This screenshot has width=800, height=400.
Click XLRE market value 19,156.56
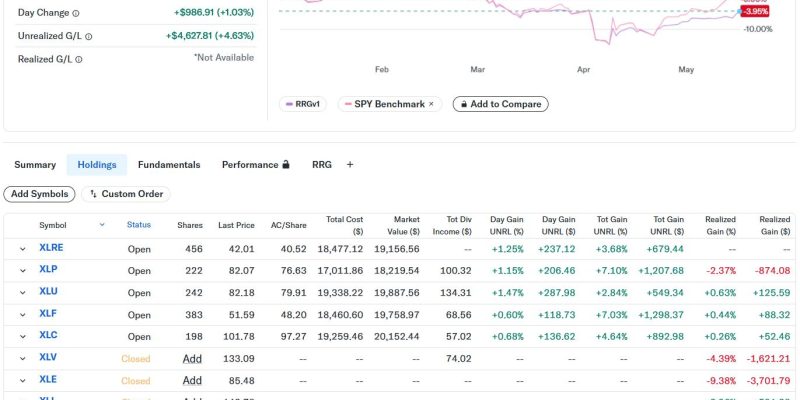tap(396, 249)
